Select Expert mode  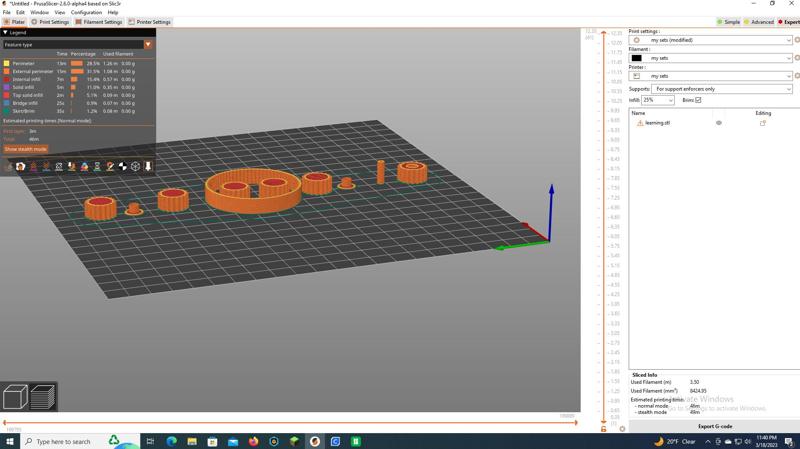click(789, 22)
